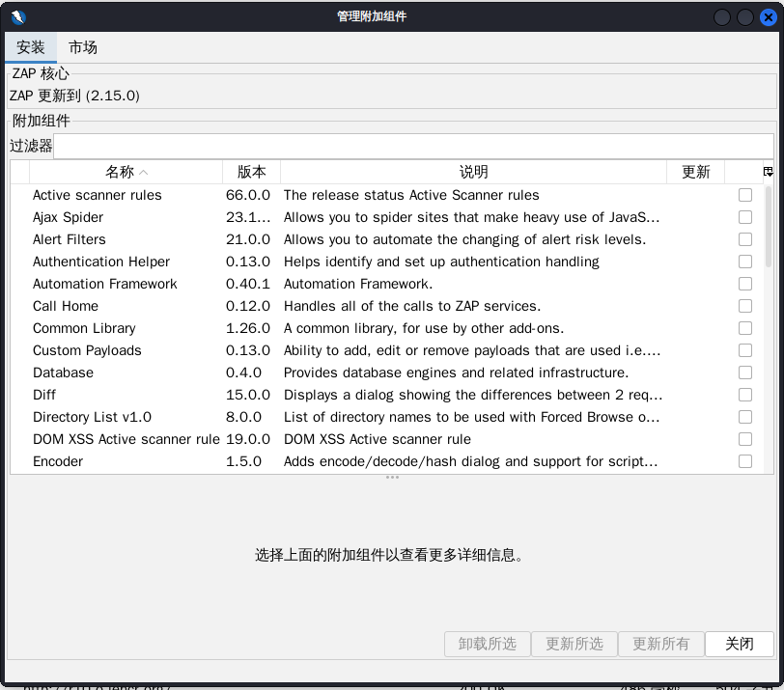
Task: Open the table column control icon
Action: (x=768, y=172)
